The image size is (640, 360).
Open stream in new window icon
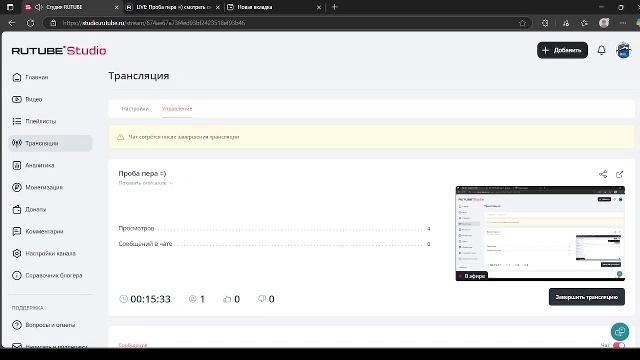click(x=619, y=174)
